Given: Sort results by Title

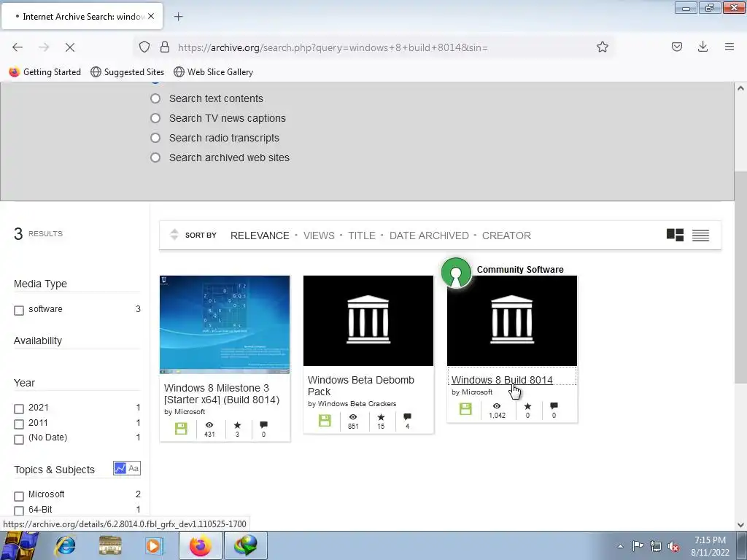Looking at the screenshot, I should coord(362,236).
